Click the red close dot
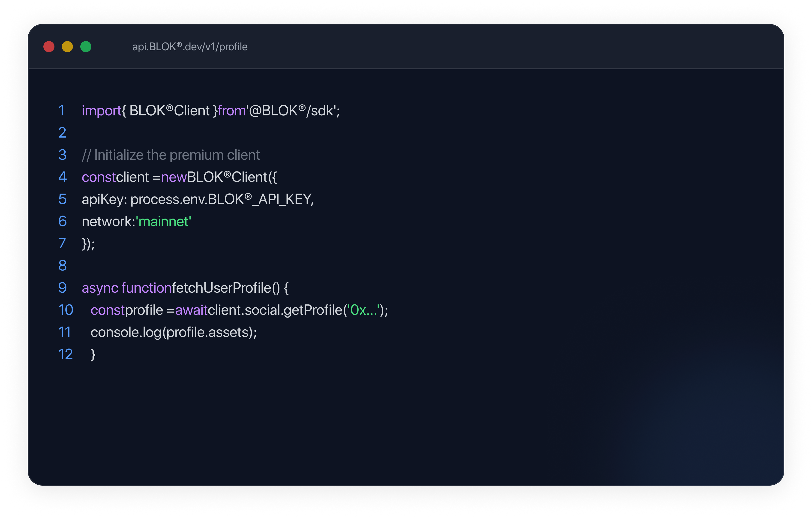Viewport: 812px width, 517px height. pyautogui.click(x=49, y=47)
